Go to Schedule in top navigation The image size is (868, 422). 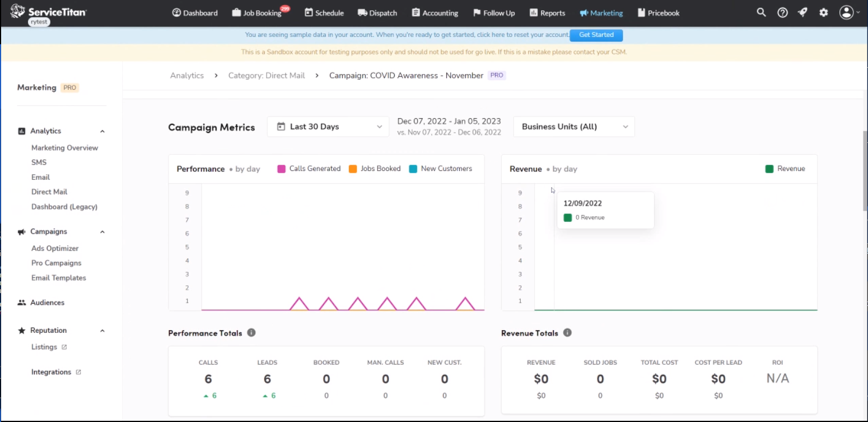(324, 13)
